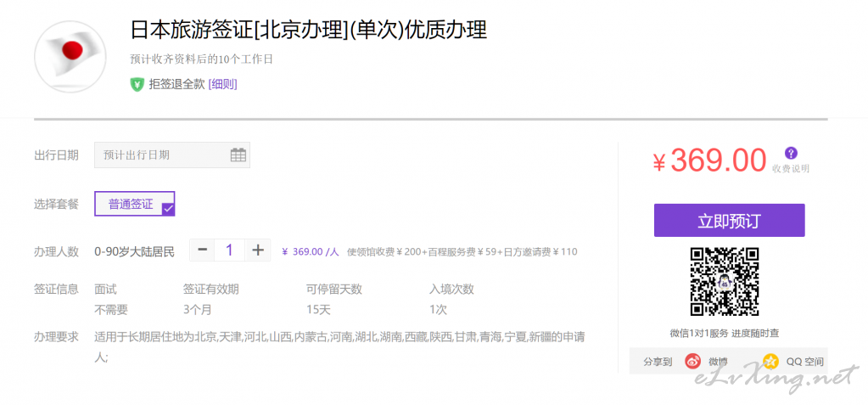Decrease applicant count with minus button
The width and height of the screenshot is (868, 405).
pyautogui.click(x=202, y=250)
